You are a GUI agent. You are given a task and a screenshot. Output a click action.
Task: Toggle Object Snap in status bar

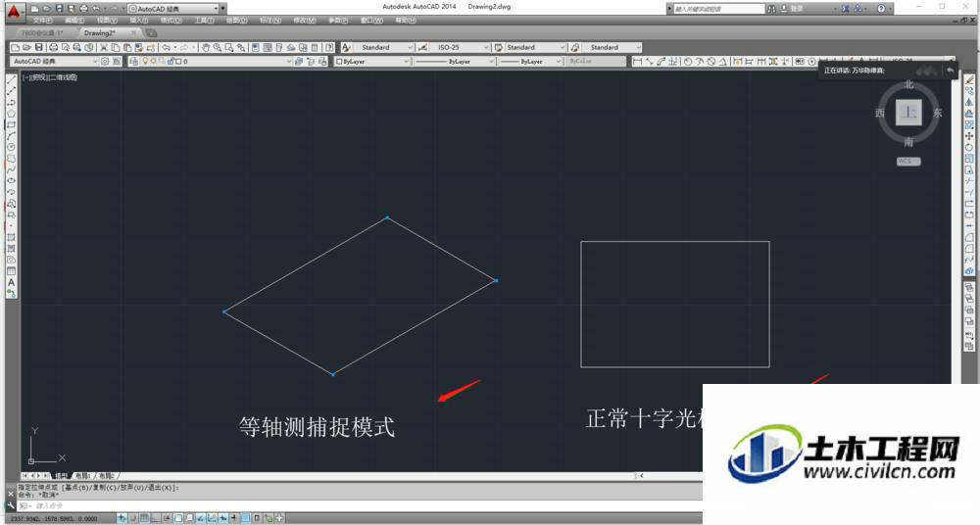point(178,518)
